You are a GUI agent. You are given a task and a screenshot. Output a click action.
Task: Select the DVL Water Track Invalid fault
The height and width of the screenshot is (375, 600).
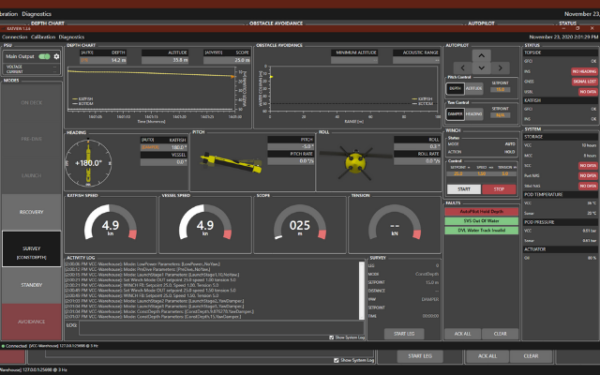481,230
